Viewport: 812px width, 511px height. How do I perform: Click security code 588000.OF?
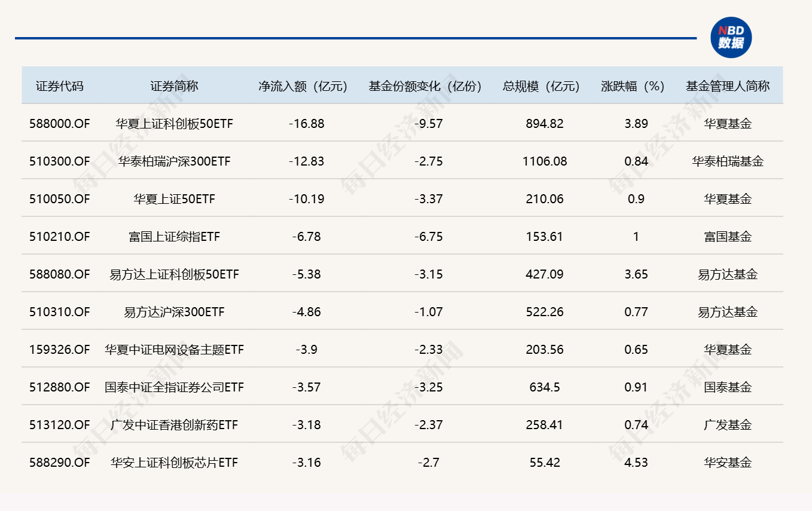coord(60,124)
